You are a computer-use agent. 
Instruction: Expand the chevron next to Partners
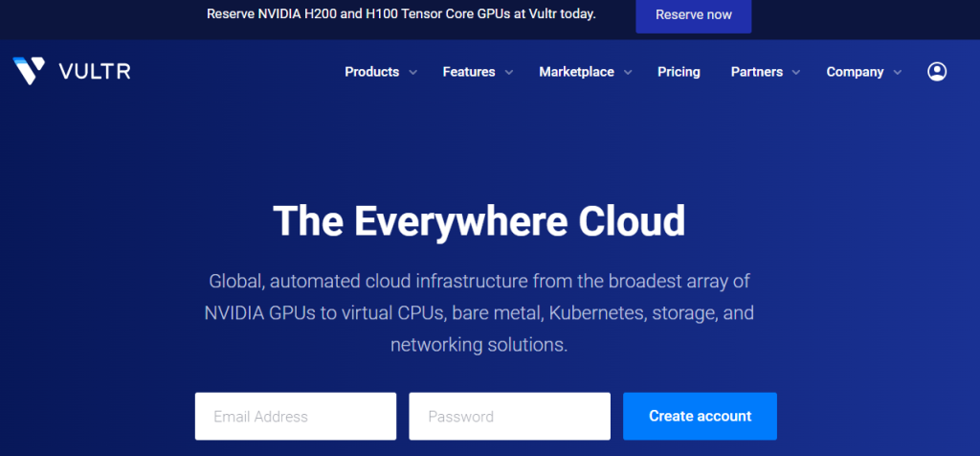click(x=795, y=73)
